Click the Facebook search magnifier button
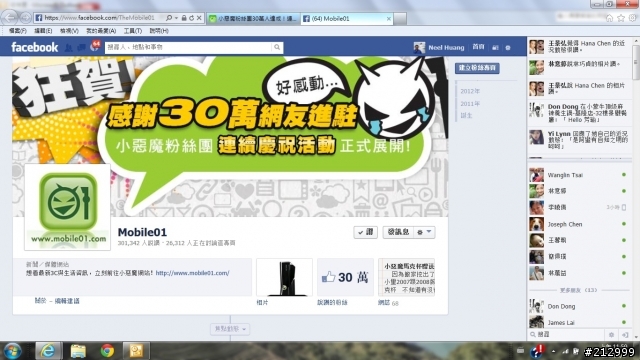The height and width of the screenshot is (360, 640). click(x=277, y=47)
